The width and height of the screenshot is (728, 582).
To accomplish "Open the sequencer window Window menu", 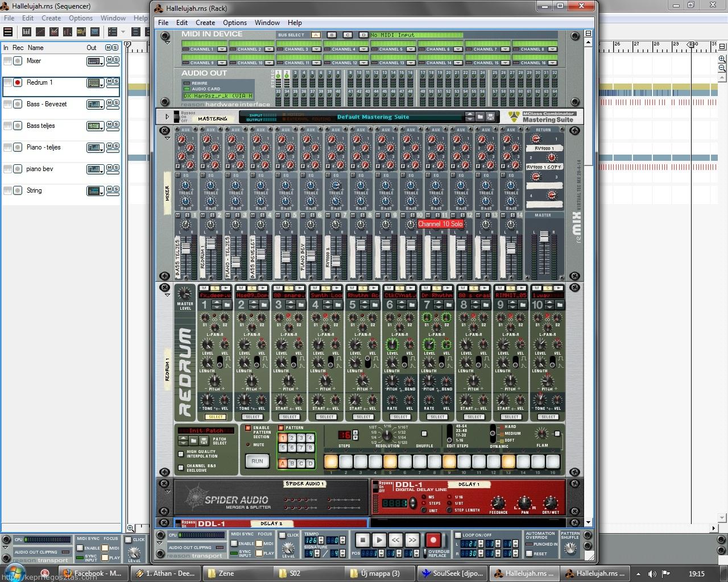I will point(113,18).
